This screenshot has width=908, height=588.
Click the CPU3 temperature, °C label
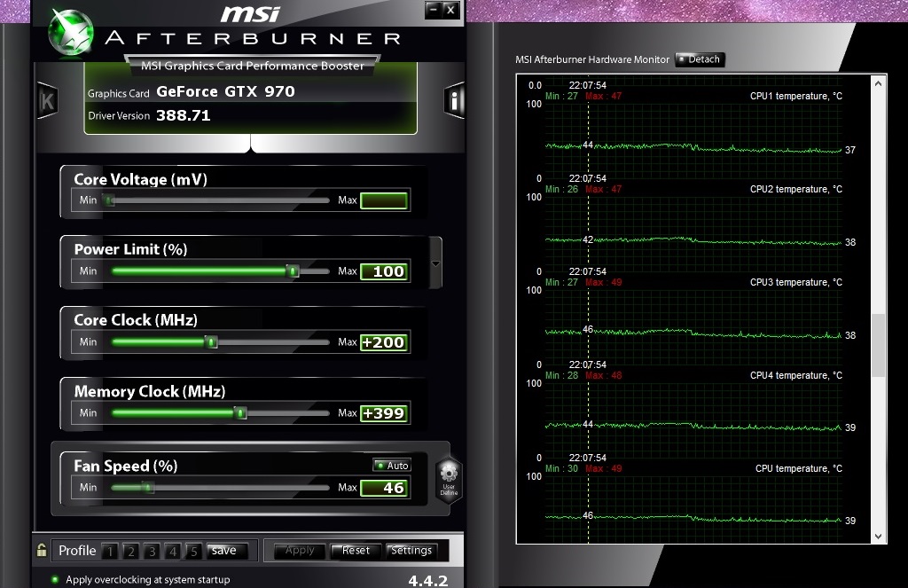[796, 282]
